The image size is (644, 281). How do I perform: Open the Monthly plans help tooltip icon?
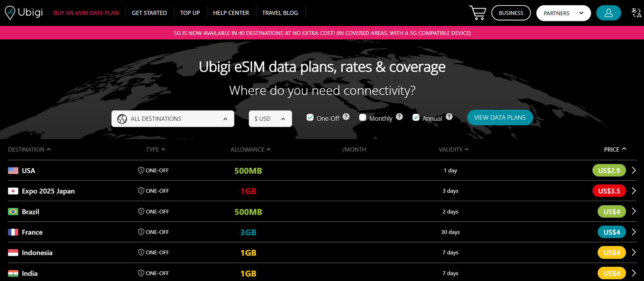point(399,116)
